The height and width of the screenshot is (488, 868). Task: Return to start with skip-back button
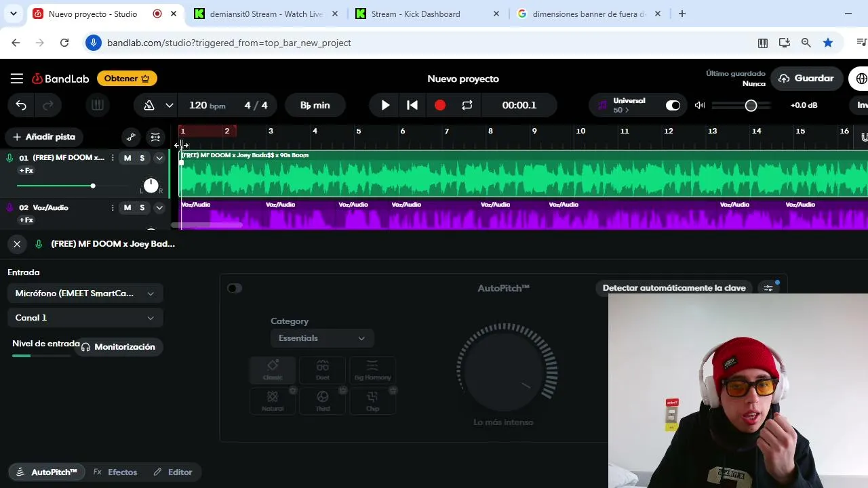point(412,105)
